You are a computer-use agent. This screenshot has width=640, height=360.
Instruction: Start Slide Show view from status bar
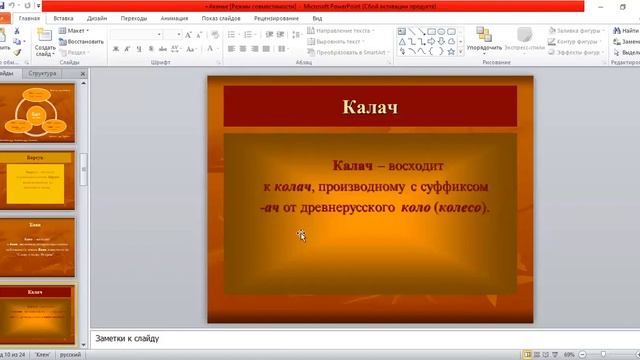click(x=555, y=355)
